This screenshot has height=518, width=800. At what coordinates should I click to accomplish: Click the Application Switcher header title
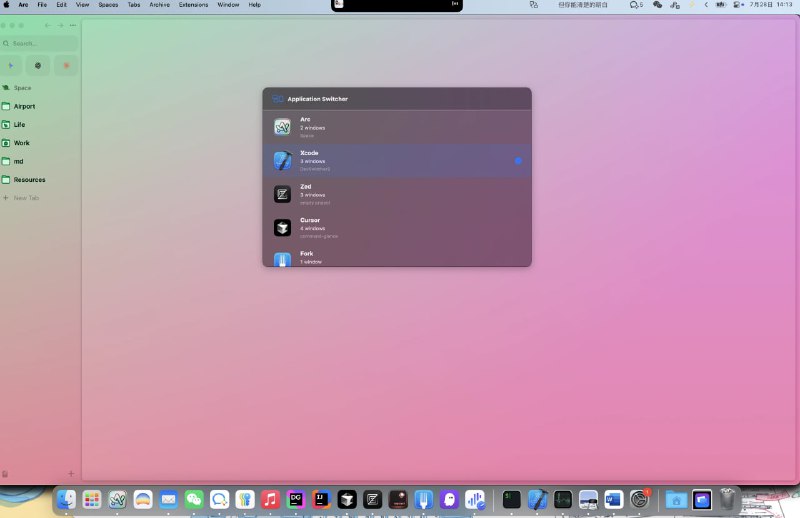click(x=317, y=99)
